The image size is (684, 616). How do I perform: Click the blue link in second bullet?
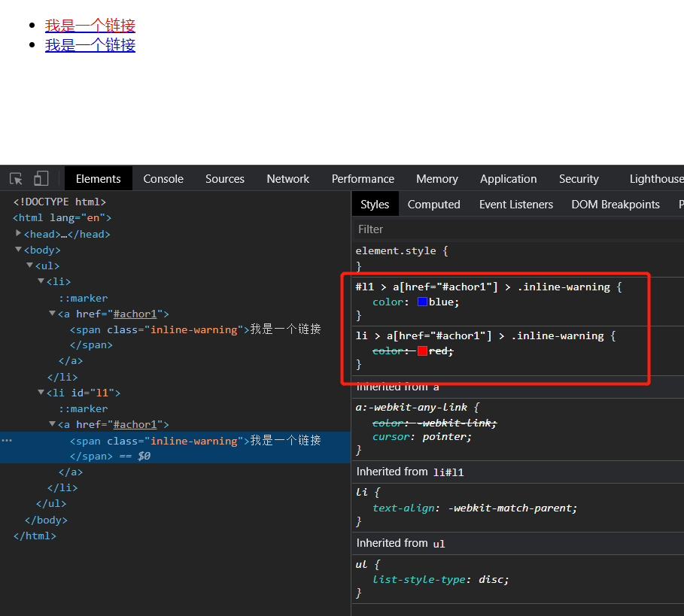90,45
